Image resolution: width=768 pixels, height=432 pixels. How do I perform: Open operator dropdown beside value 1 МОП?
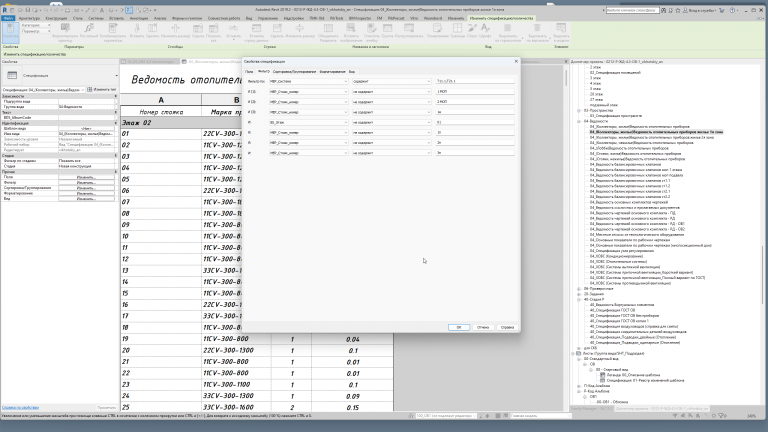(x=391, y=92)
